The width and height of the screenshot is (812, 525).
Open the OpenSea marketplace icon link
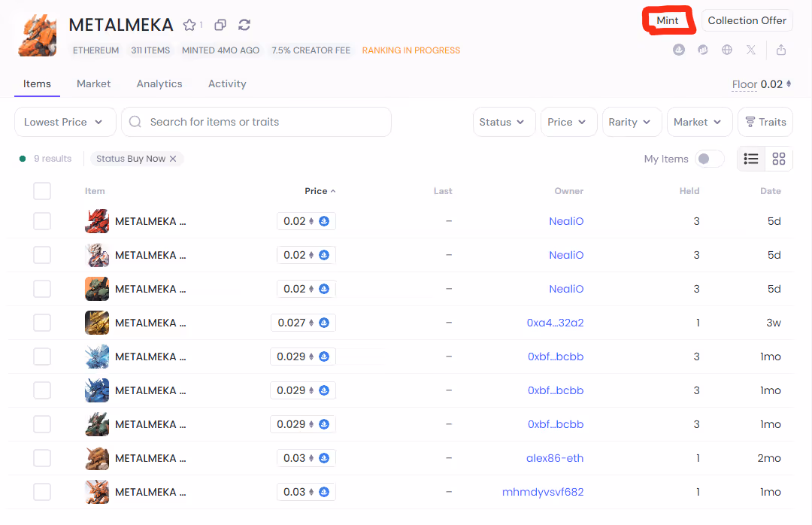click(679, 50)
